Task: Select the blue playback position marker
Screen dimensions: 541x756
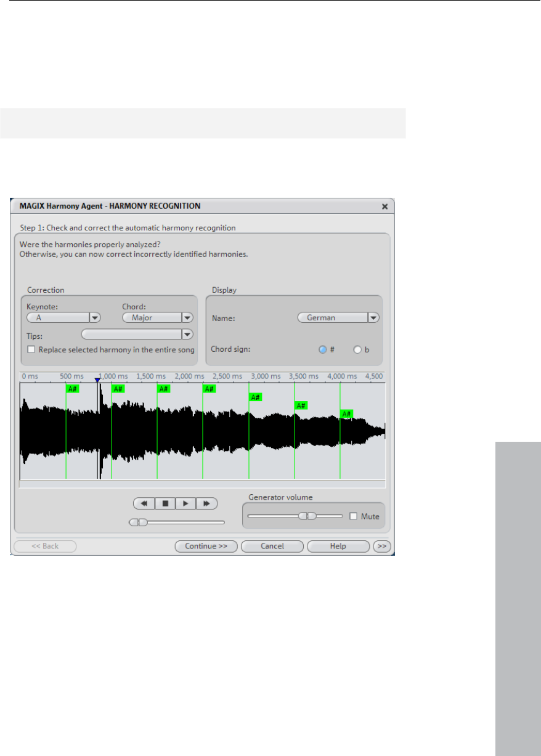Action: click(97, 380)
